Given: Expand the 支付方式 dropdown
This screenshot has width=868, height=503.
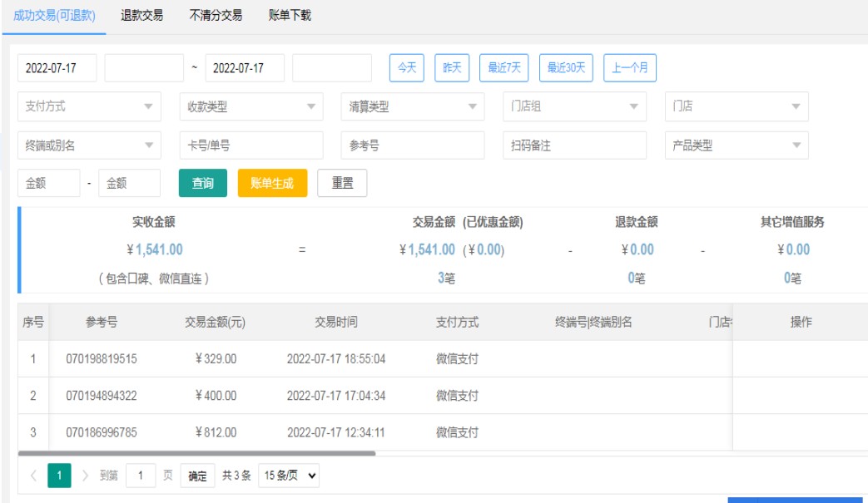Looking at the screenshot, I should click(89, 106).
